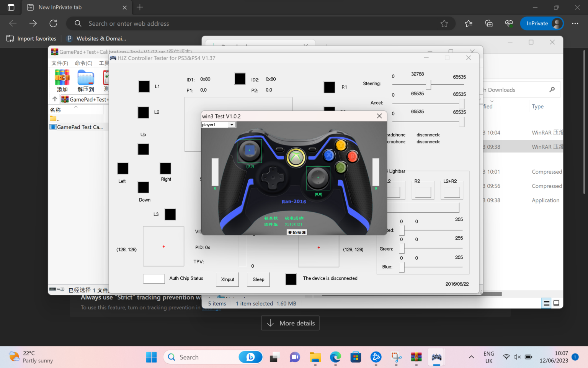Open the 命令(C) menu in WinRAR
Viewport: 588px width, 368px height.
tap(83, 63)
